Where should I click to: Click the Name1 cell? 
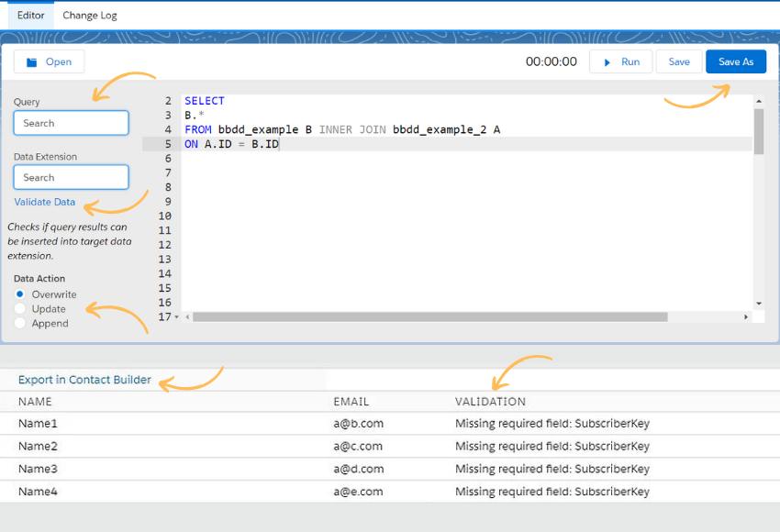(x=38, y=423)
